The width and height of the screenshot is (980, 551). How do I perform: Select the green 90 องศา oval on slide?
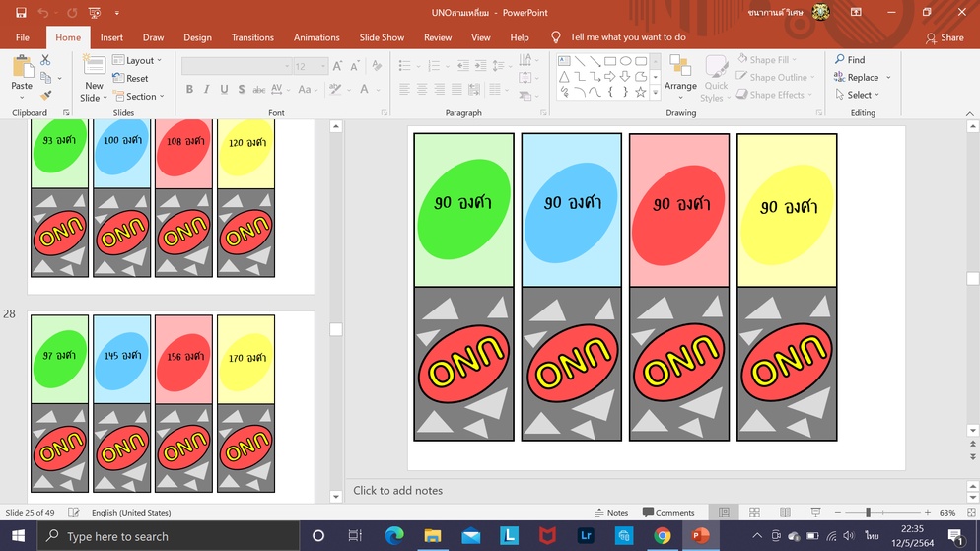[463, 209]
